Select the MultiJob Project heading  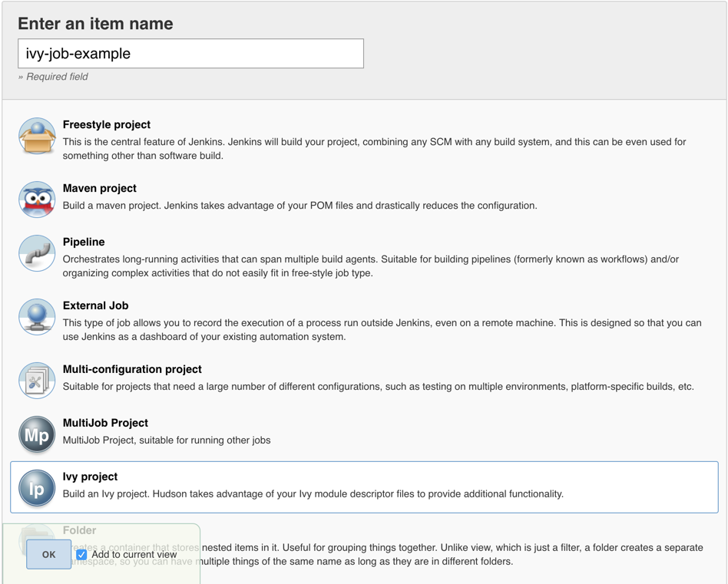click(105, 423)
